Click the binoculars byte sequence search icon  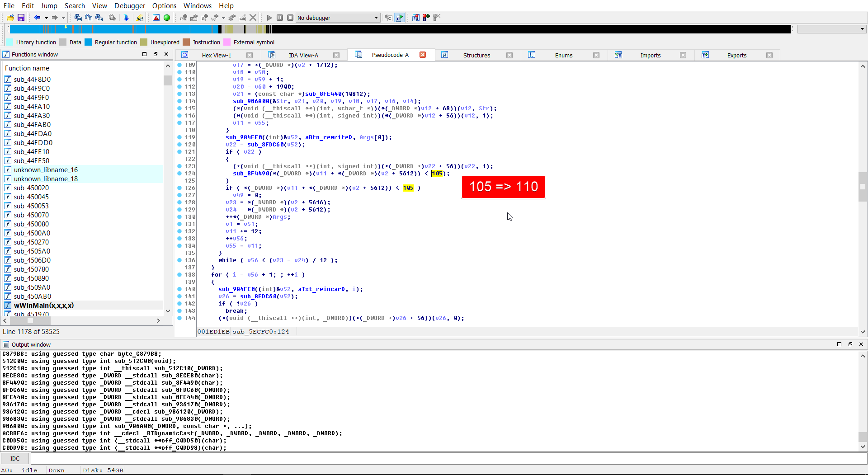coord(99,18)
